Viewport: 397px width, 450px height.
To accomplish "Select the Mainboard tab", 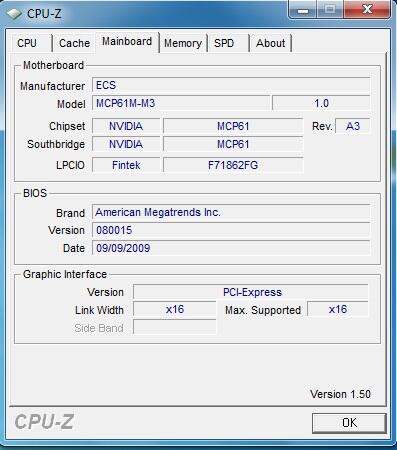I will click(x=127, y=42).
